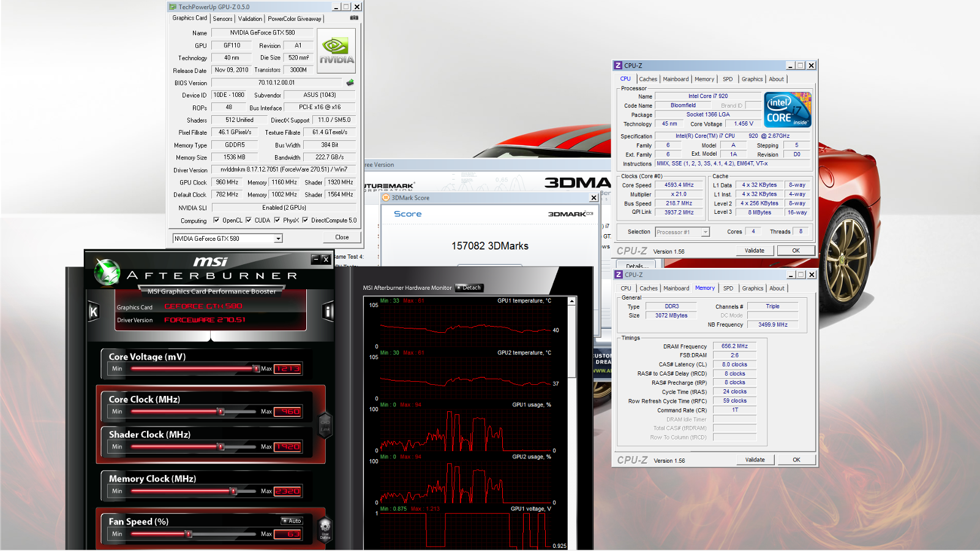Click the Core Speed value 4593.4 MHz
The height and width of the screenshot is (551, 980).
tap(679, 185)
